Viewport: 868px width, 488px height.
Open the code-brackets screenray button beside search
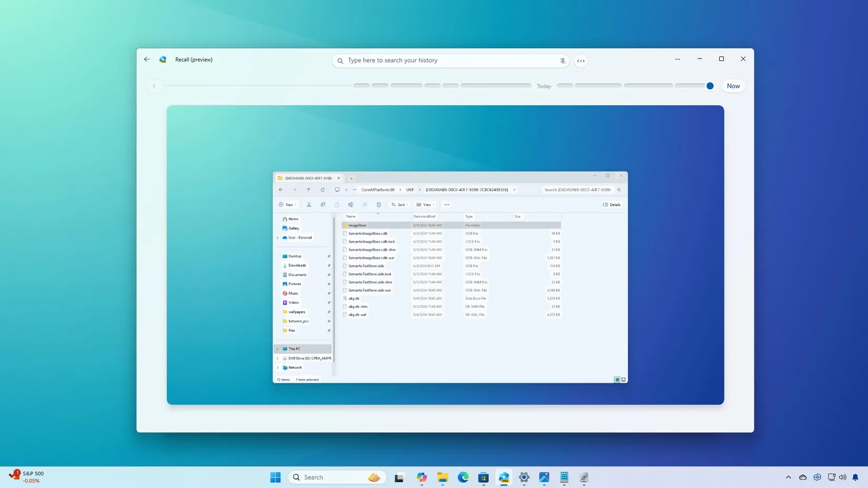581,61
